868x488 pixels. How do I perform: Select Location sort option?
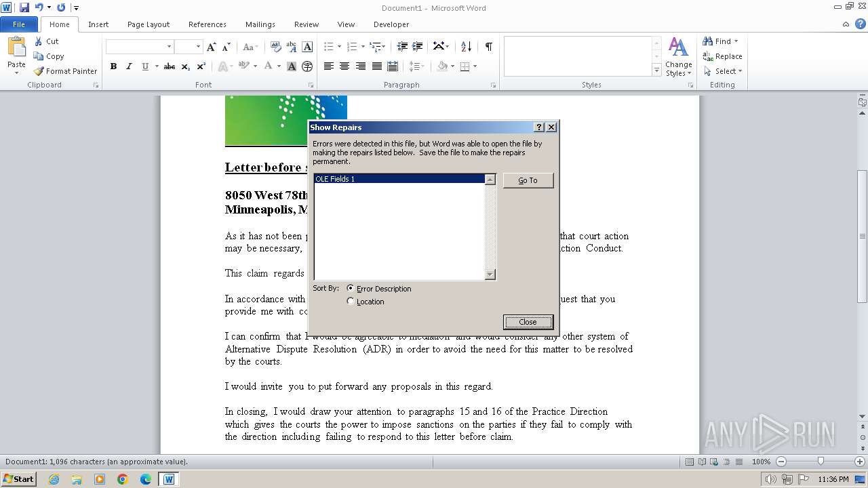pyautogui.click(x=365, y=302)
